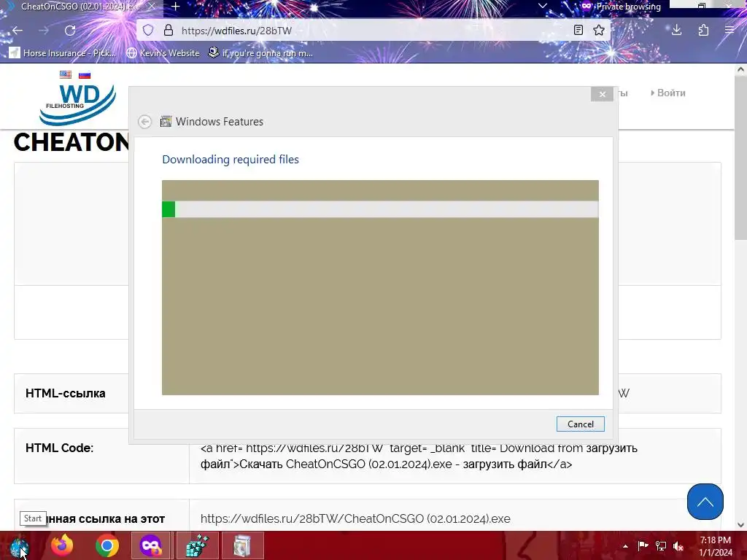Select Firefox private window taskbar icon
The width and height of the screenshot is (747, 560).
pos(151,545)
